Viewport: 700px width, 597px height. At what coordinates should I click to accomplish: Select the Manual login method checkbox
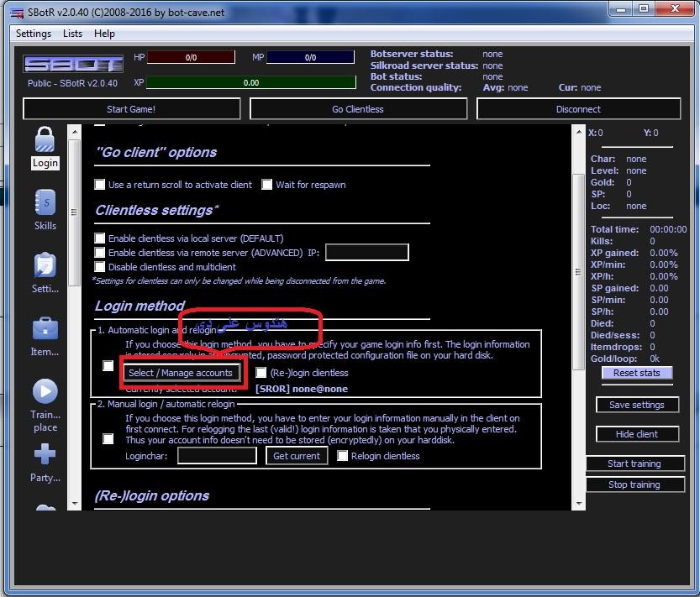(108, 439)
